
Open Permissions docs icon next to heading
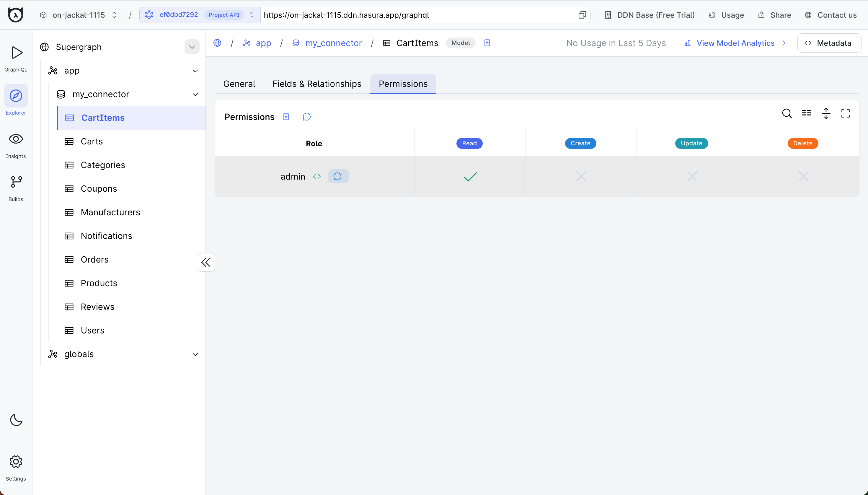coord(286,117)
